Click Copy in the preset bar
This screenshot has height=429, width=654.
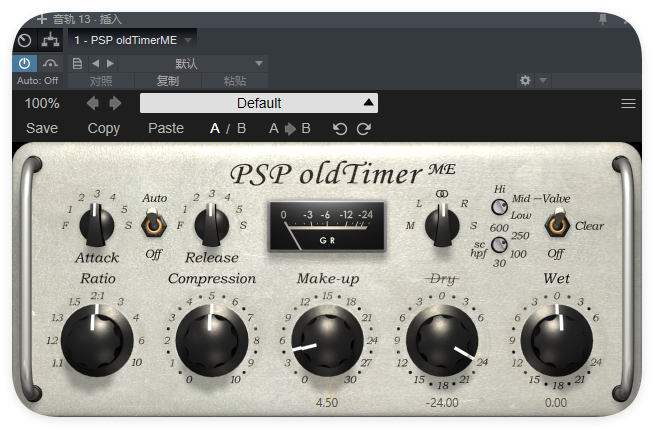(104, 128)
